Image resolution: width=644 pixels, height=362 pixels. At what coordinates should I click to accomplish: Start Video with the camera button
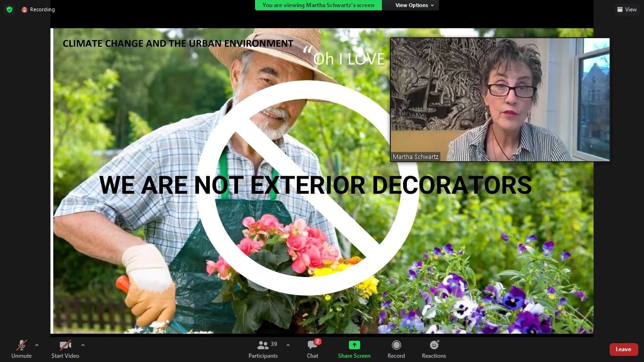click(x=65, y=349)
